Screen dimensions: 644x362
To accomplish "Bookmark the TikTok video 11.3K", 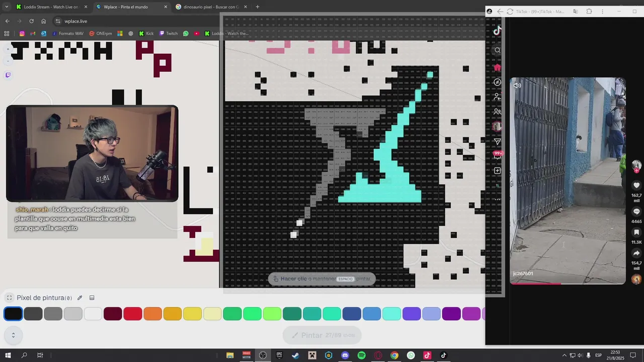I will click(636, 232).
